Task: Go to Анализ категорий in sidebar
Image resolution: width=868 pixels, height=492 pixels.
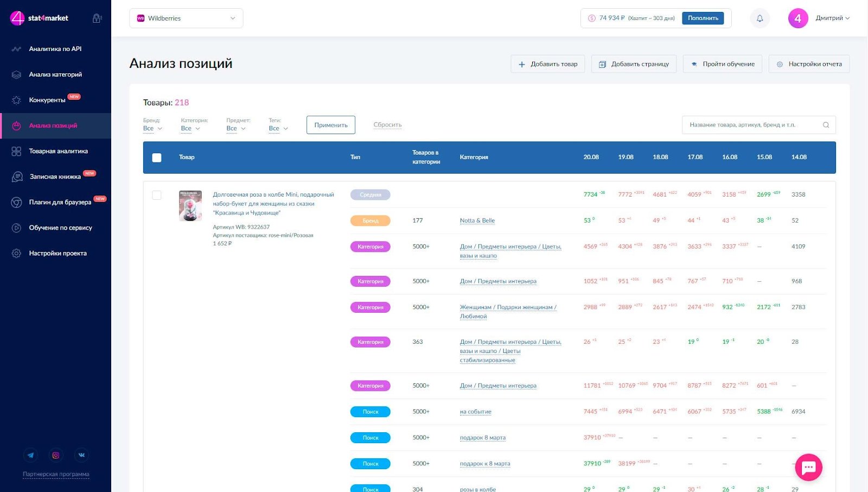Action: coord(55,74)
